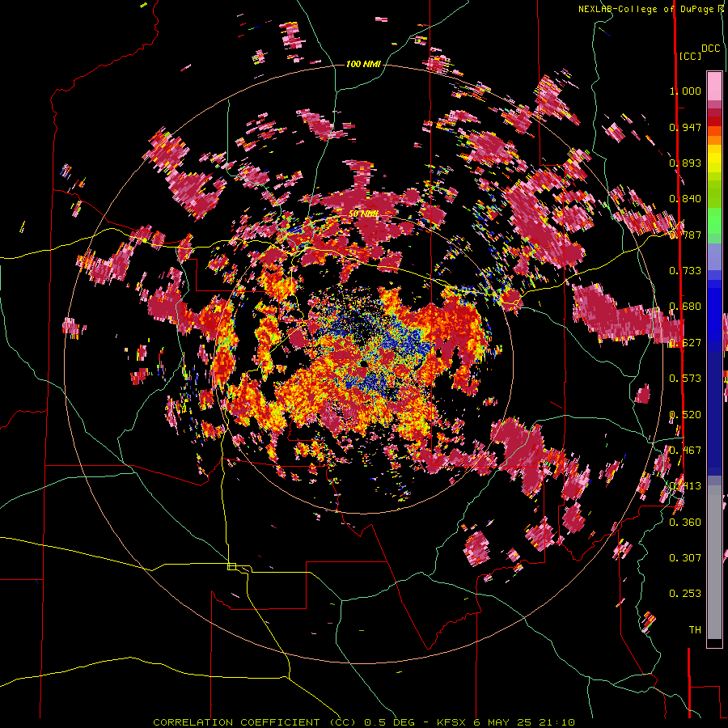Click the 50 NMI range ring label
This screenshot has height=728, width=728.
[363, 214]
